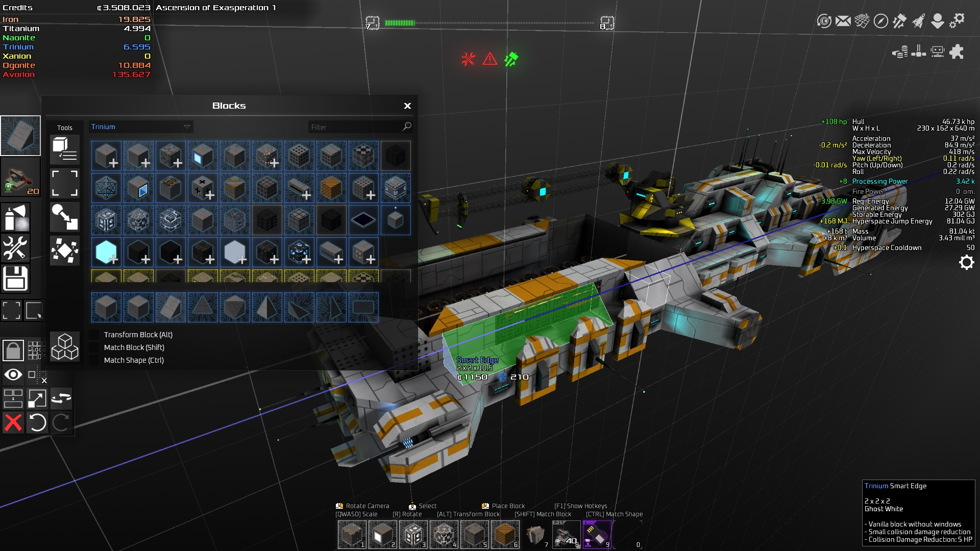
Task: Toggle the eye visibility button
Action: point(13,375)
